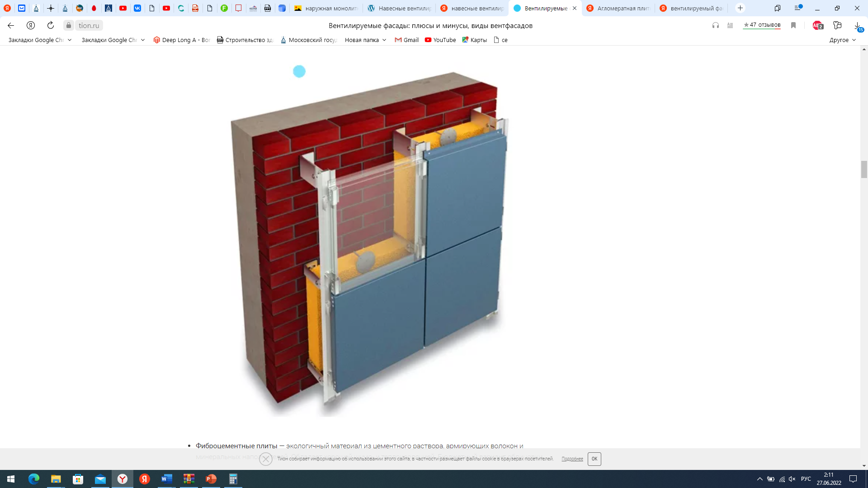Open the browser main menu icon
Screen dimensions: 868x488
(x=798, y=8)
